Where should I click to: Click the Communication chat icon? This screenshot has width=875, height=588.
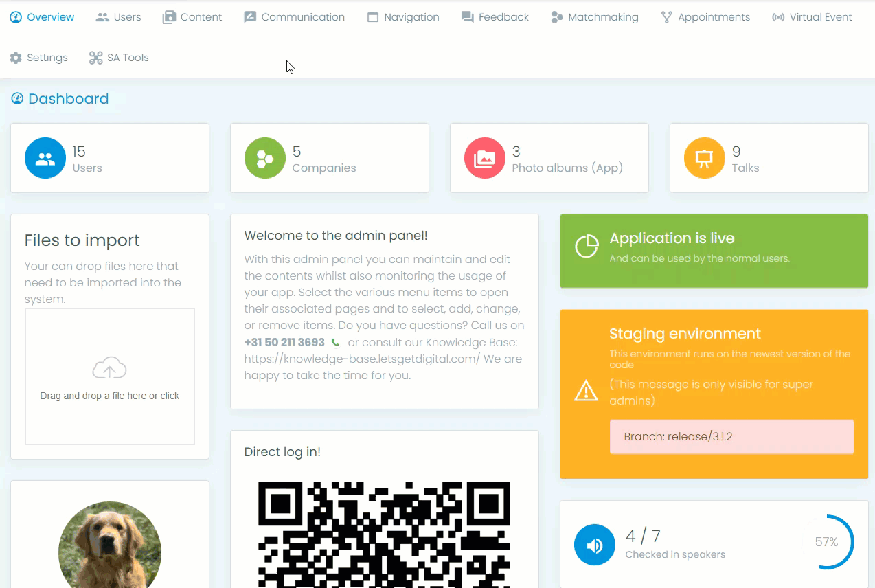(250, 17)
